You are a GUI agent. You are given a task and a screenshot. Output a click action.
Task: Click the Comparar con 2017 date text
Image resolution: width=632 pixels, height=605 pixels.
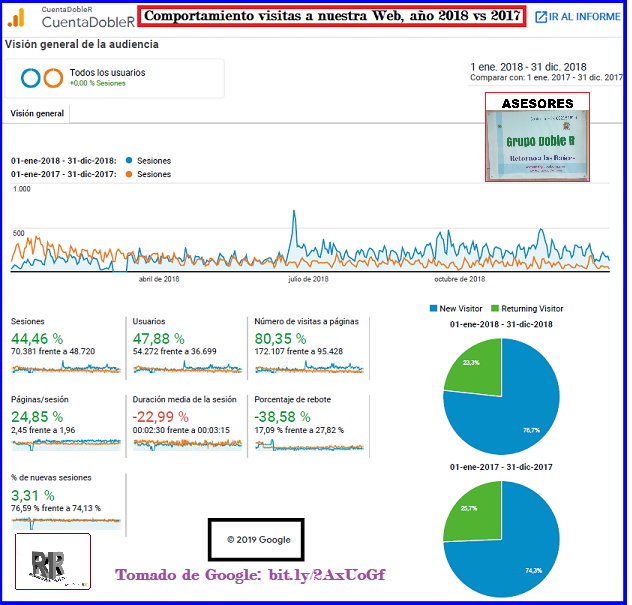(546, 77)
